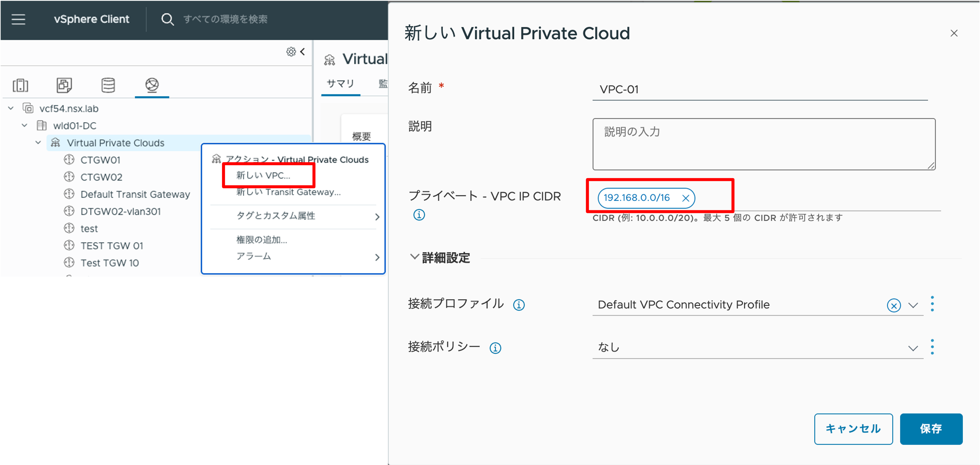
Task: Open the hamburger navigation menu
Action: (x=18, y=19)
